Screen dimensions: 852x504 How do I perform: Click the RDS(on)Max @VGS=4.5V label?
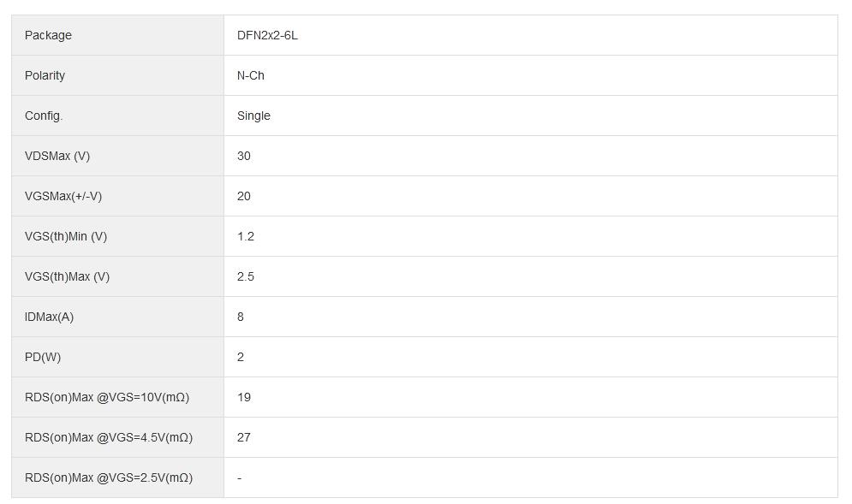click(109, 437)
